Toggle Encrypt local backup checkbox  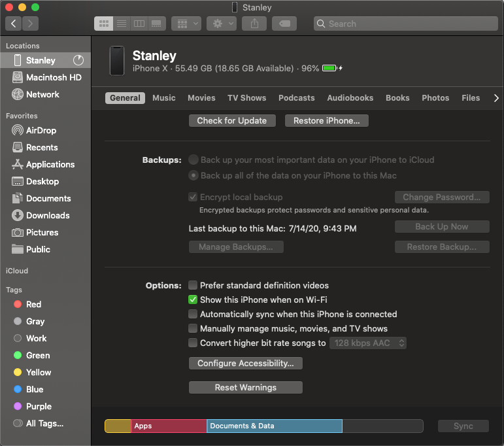click(x=193, y=197)
